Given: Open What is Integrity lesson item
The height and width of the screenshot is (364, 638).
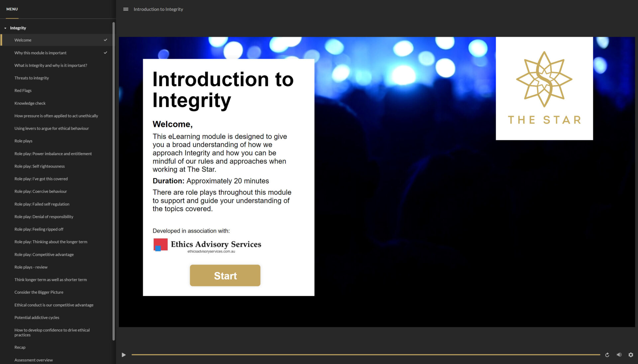Looking at the screenshot, I should pyautogui.click(x=51, y=65).
